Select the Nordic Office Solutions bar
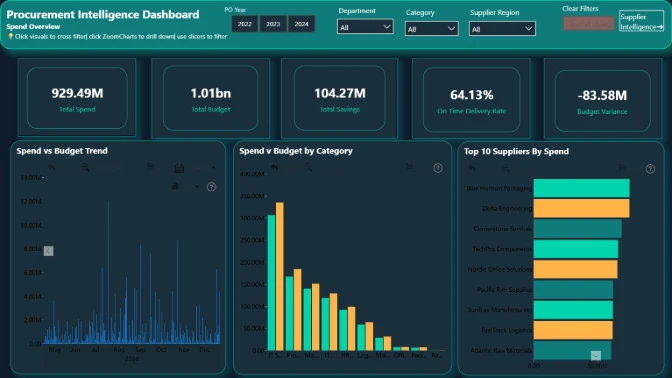 pyautogui.click(x=575, y=269)
